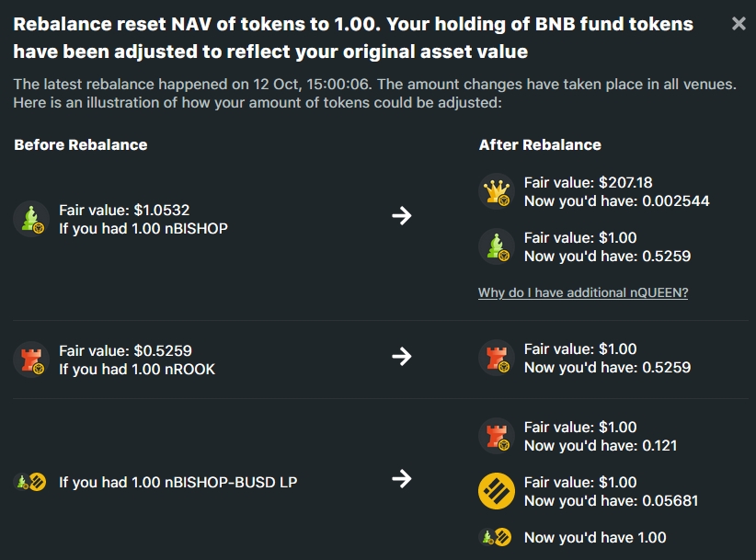This screenshot has width=756, height=560.
Task: Select the 'After Rebalance' column heading
Action: pos(540,144)
